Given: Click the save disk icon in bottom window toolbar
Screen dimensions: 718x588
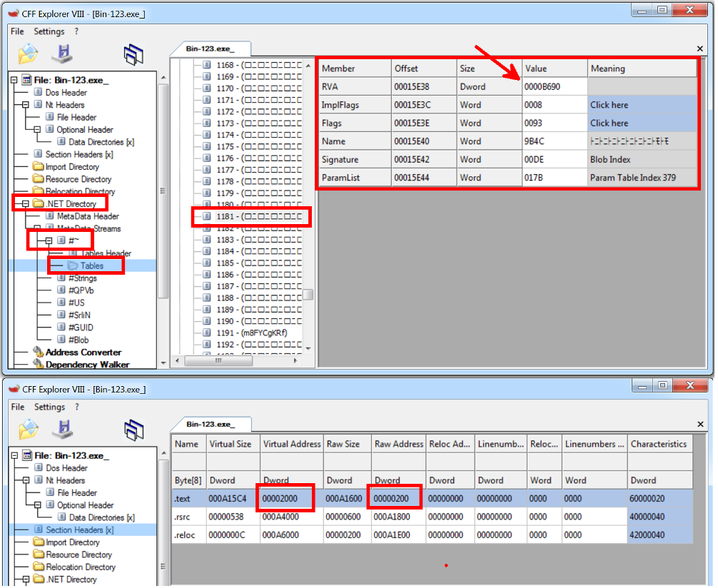Looking at the screenshot, I should pyautogui.click(x=63, y=430).
